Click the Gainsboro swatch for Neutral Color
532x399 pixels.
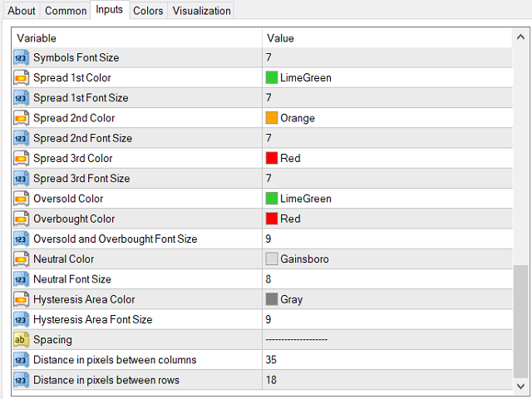(x=272, y=259)
